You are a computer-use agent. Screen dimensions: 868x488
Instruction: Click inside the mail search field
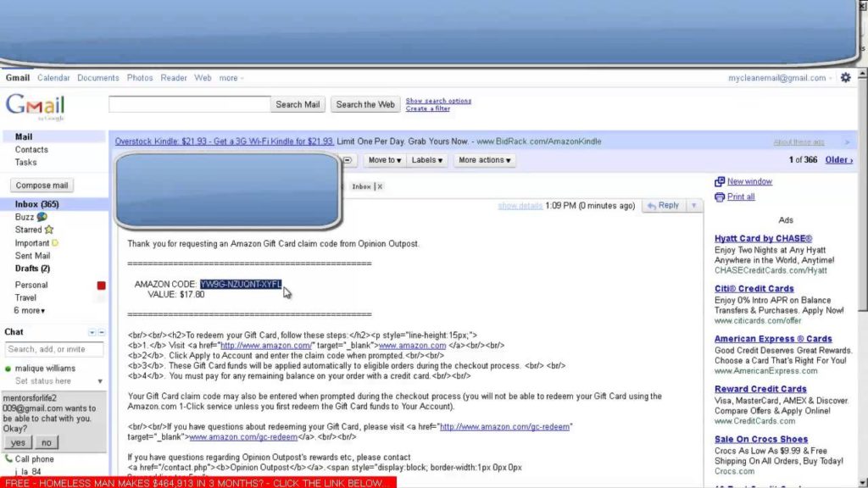pos(189,104)
